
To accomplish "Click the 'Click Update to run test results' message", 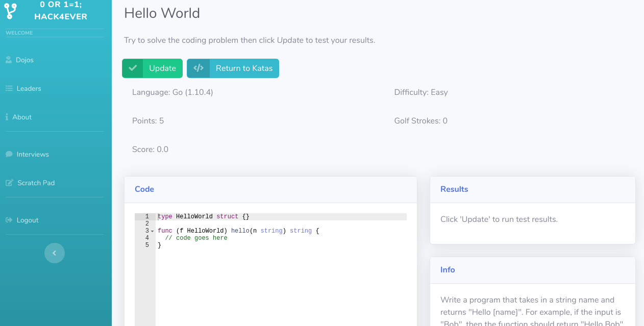I will pos(499,219).
